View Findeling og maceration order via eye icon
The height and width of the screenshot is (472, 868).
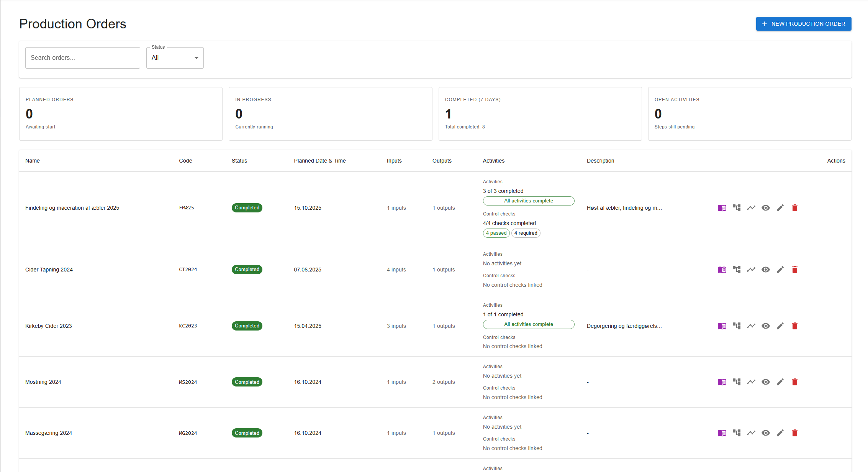(765, 208)
